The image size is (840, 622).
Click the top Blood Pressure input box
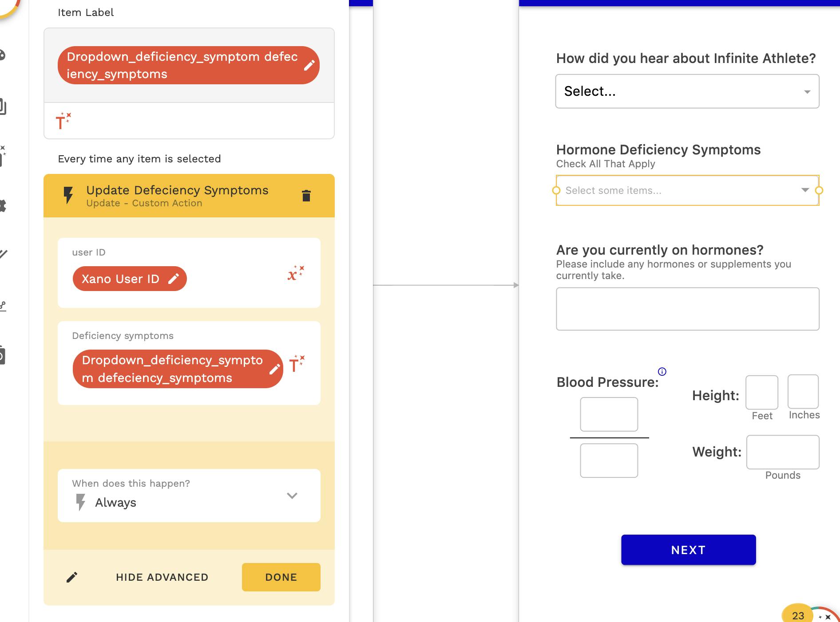tap(609, 414)
